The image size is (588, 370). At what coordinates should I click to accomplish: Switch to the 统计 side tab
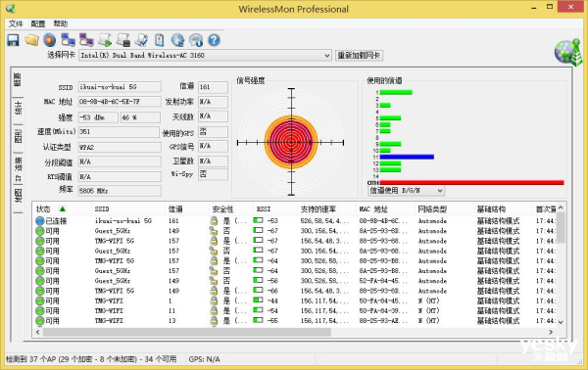click(x=18, y=108)
